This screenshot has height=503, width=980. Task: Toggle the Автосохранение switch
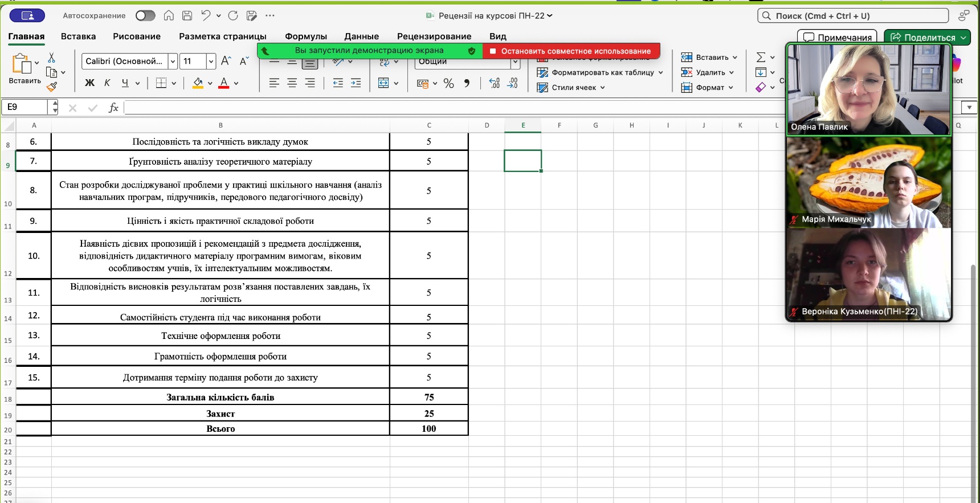pyautogui.click(x=145, y=15)
